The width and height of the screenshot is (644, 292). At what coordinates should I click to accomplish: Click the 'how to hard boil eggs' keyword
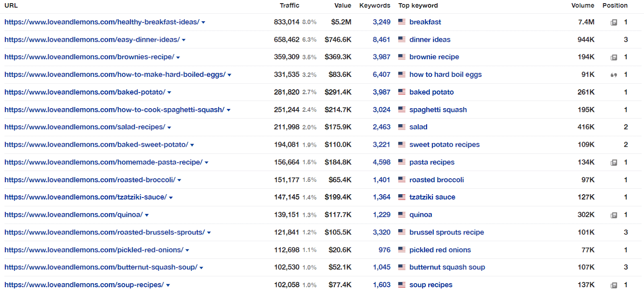446,74
